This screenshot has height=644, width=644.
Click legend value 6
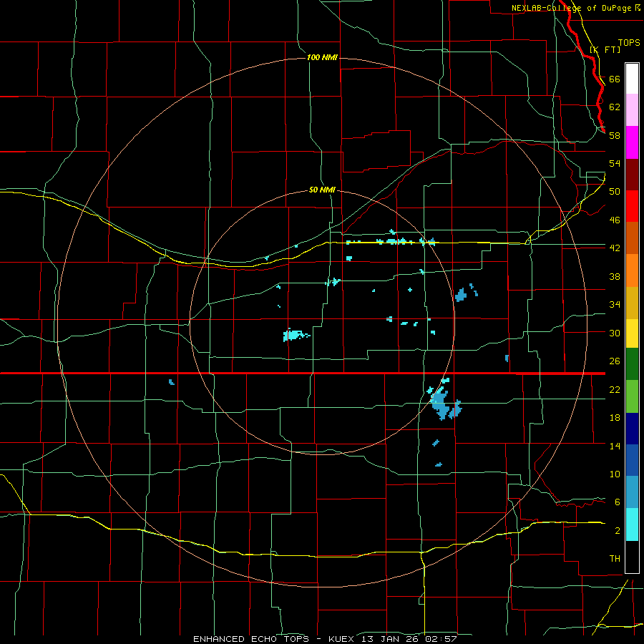pos(617,502)
